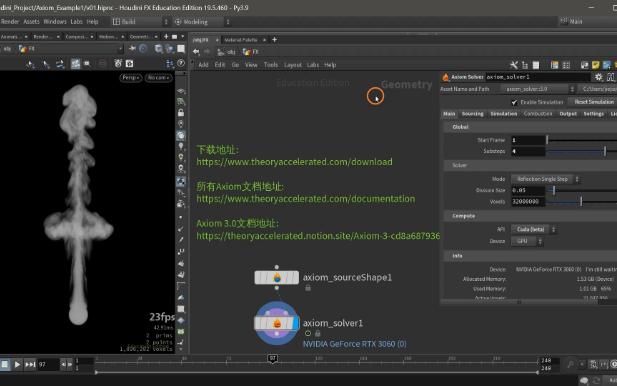Click the axiom_sourceShape1 node icon
Image resolution: width=617 pixels, height=386 pixels.
[x=277, y=277]
